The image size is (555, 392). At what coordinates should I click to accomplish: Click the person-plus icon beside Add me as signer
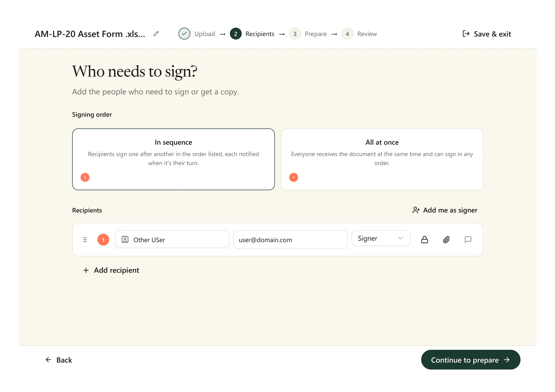(416, 210)
